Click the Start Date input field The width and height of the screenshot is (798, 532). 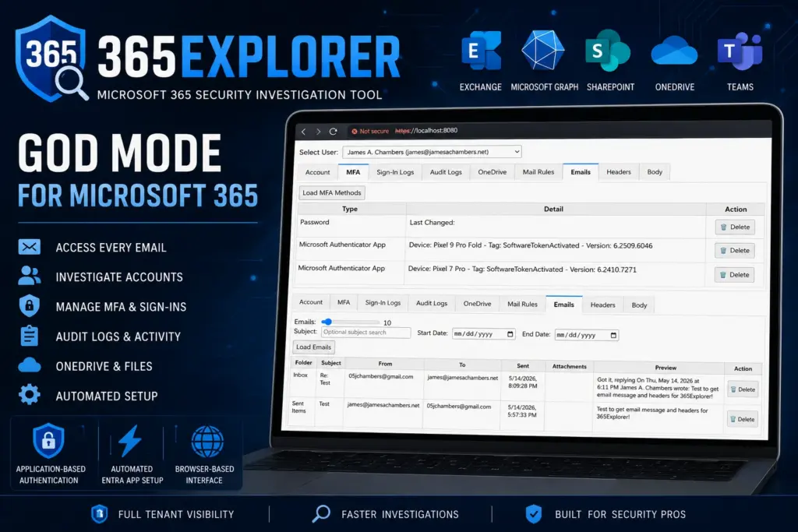[483, 333]
